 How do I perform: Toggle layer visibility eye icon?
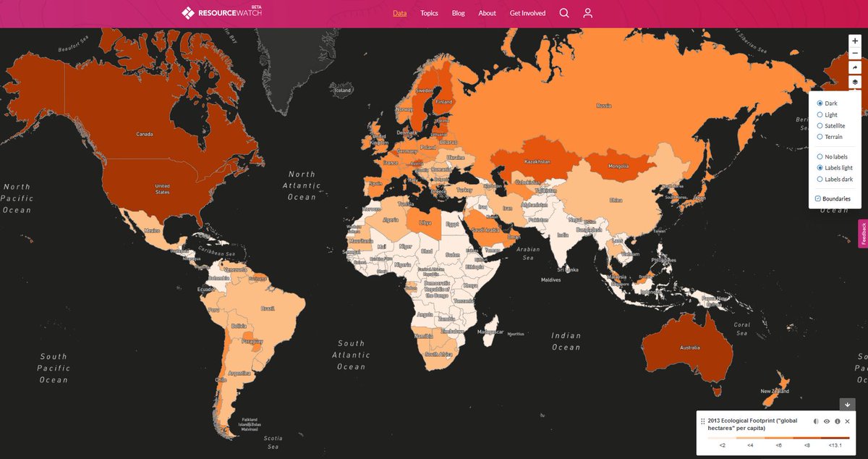pos(827,421)
